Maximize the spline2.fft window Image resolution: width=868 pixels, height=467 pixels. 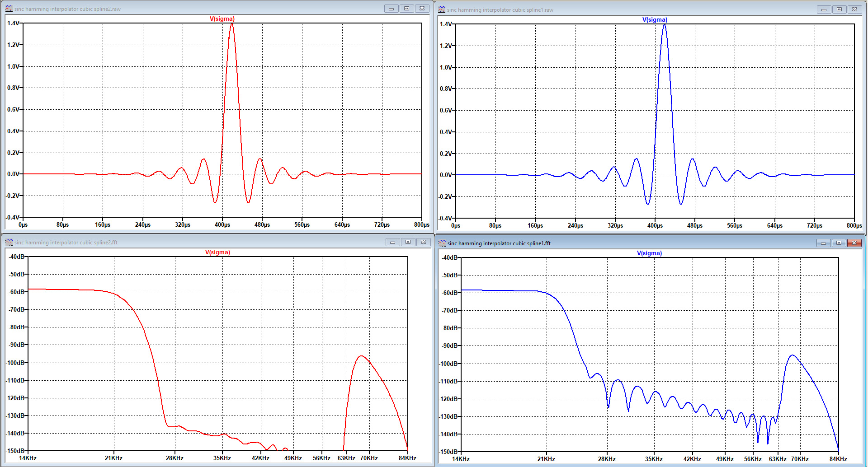click(x=408, y=242)
